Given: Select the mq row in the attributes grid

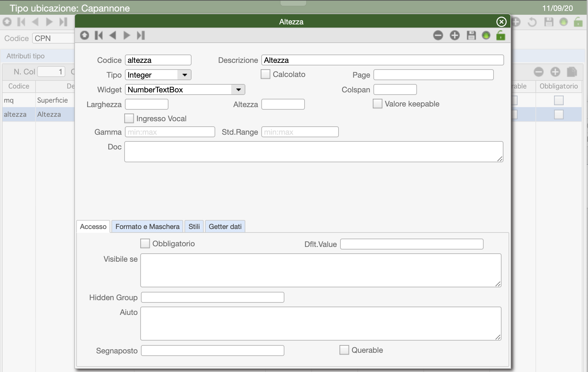Looking at the screenshot, I should click(38, 100).
